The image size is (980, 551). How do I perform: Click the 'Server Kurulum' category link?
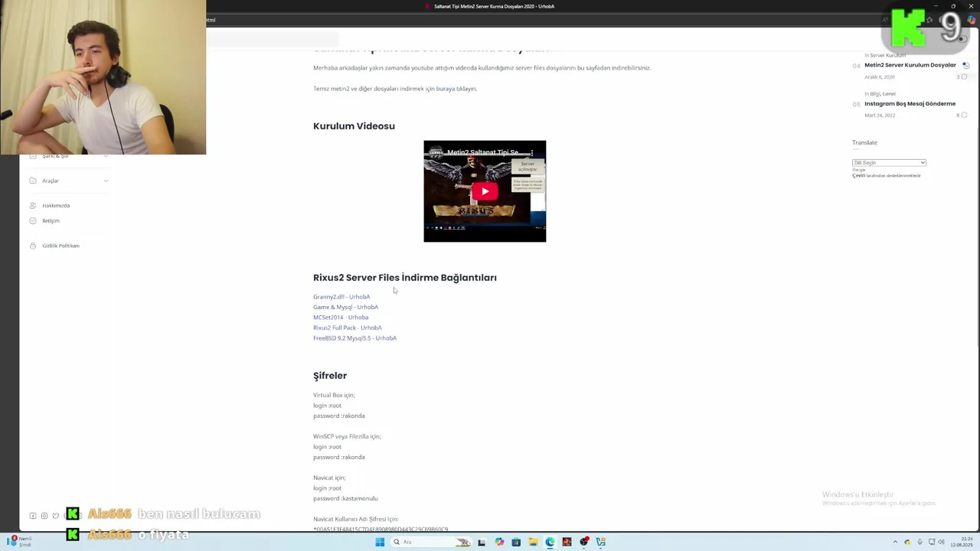(887, 56)
